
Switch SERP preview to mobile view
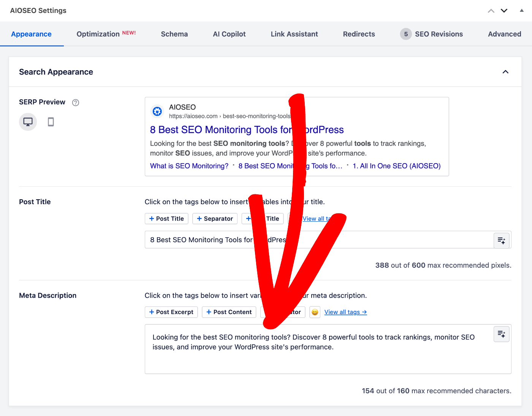[51, 122]
